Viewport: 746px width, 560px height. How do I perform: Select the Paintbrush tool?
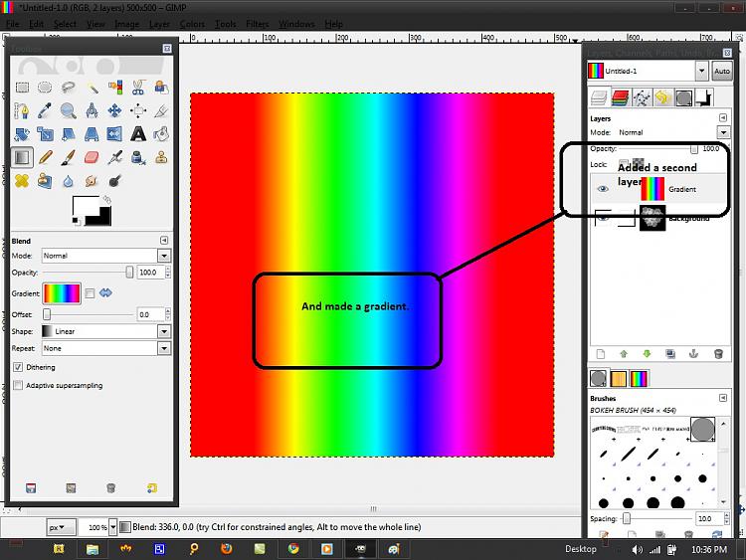68,157
